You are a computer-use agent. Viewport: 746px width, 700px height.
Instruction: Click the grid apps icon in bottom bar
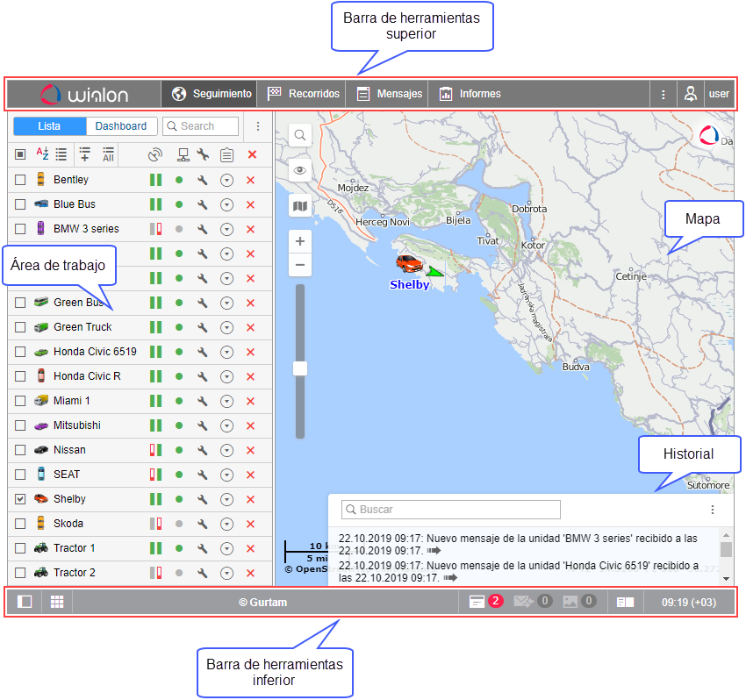click(57, 603)
